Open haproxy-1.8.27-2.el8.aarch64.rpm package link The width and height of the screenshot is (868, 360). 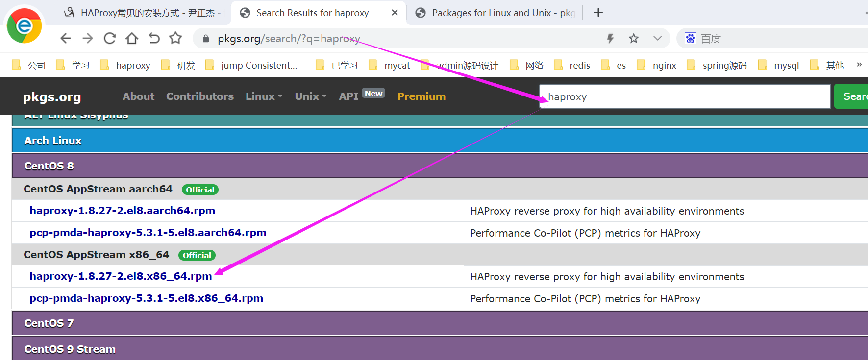[x=122, y=211]
